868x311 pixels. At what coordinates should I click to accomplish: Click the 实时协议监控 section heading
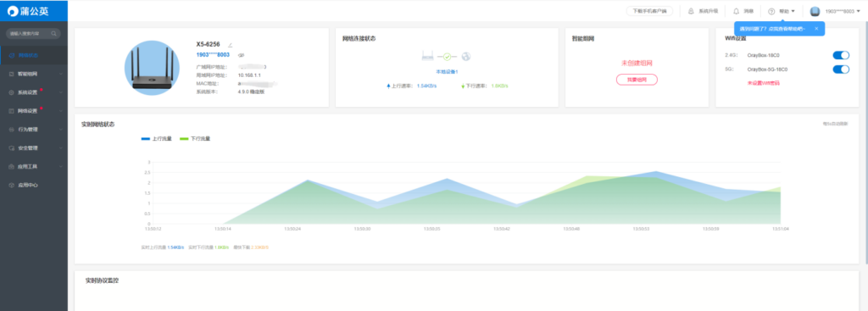coord(102,280)
